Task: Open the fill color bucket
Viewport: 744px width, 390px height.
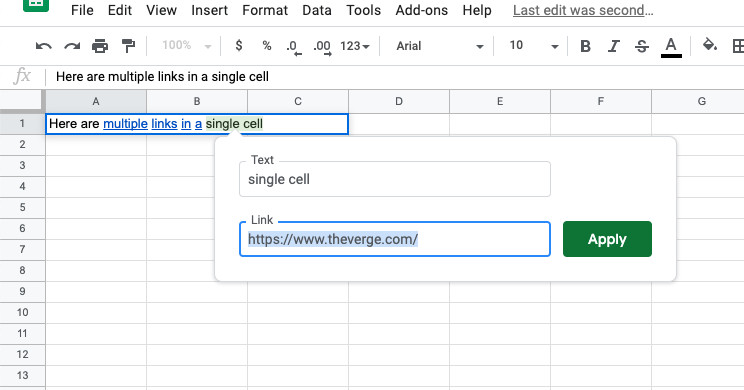Action: [710, 45]
